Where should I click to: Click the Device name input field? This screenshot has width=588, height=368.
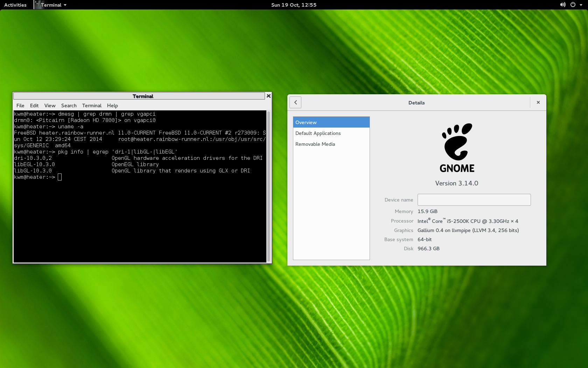(x=474, y=200)
